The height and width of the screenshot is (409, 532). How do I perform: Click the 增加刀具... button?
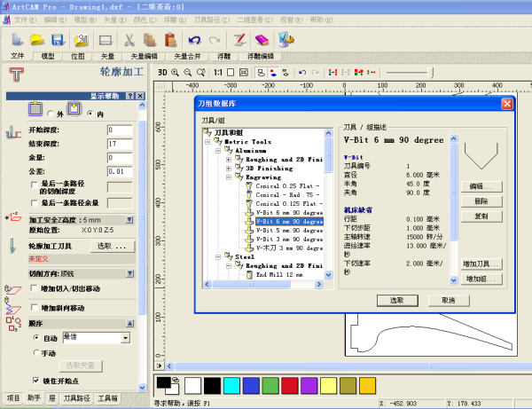[x=481, y=263]
